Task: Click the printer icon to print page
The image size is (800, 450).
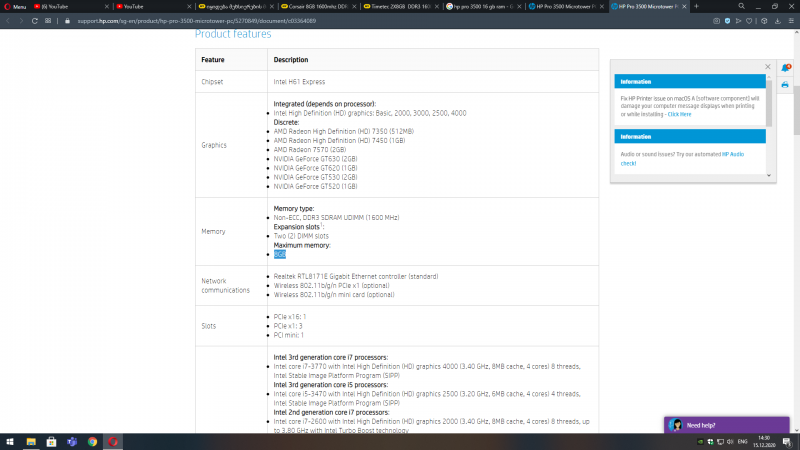Action: click(x=785, y=85)
